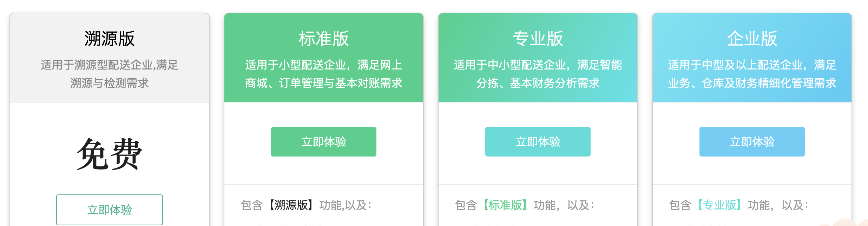Image resolution: width=868 pixels, height=226 pixels.
Task: Click 功能，以及 text in 企业版 card
Action: coord(777,205)
